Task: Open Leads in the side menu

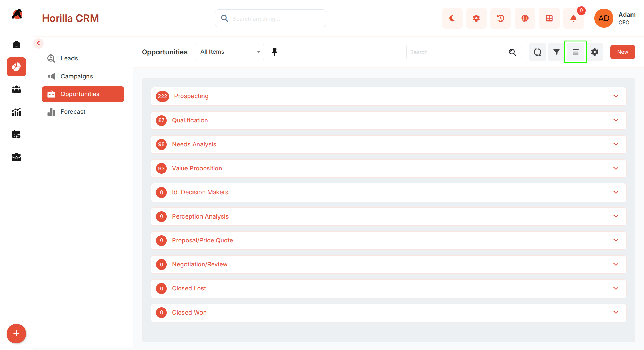Action: pos(83,58)
